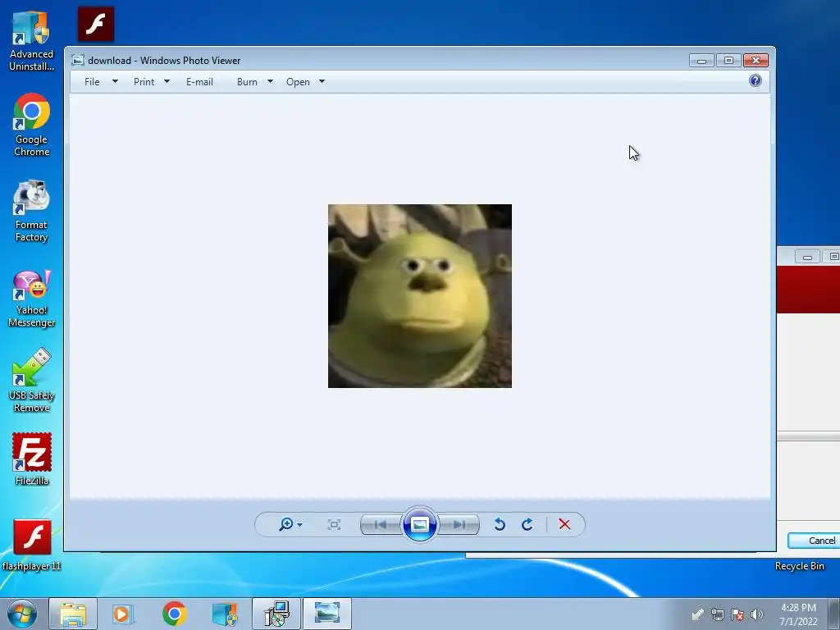Open Photo Viewer help icon
Screen dimensions: 840x630
[x=756, y=81]
